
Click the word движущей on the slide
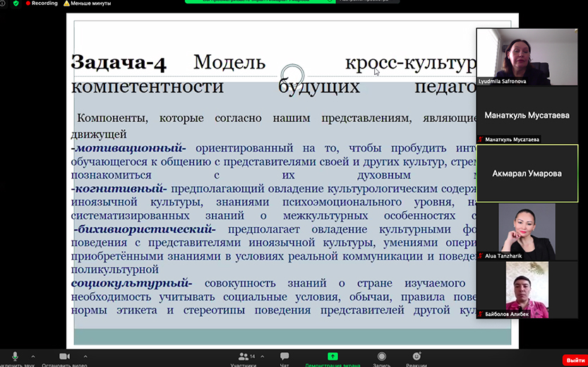tap(99, 134)
